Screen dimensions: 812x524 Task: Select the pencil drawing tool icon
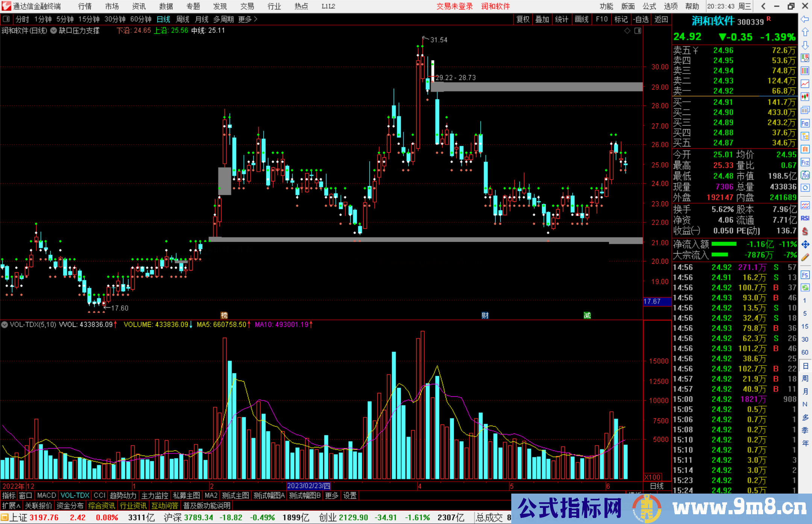(805, 257)
